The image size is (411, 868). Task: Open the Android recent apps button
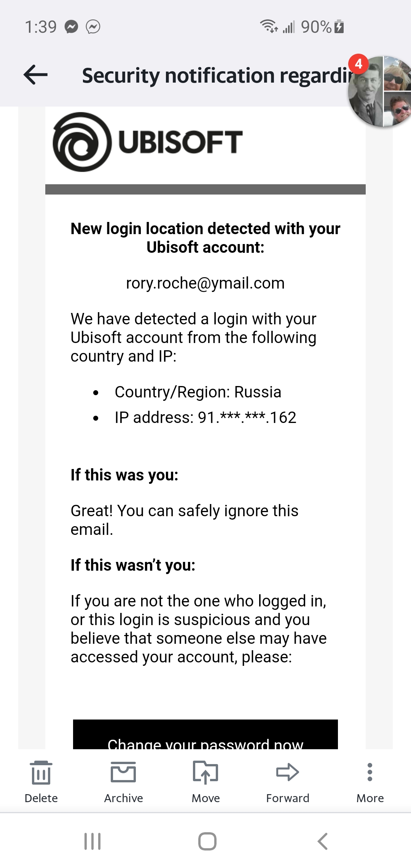click(92, 841)
